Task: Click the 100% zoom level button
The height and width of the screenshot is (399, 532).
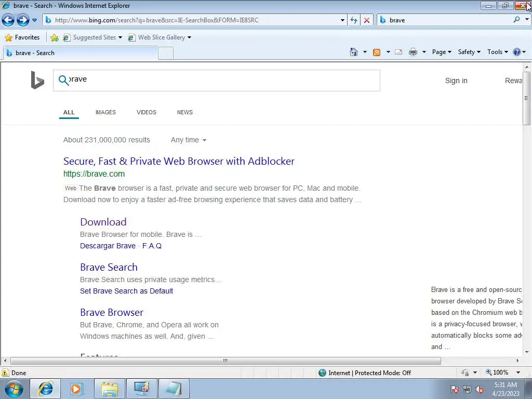Action: pos(497,373)
